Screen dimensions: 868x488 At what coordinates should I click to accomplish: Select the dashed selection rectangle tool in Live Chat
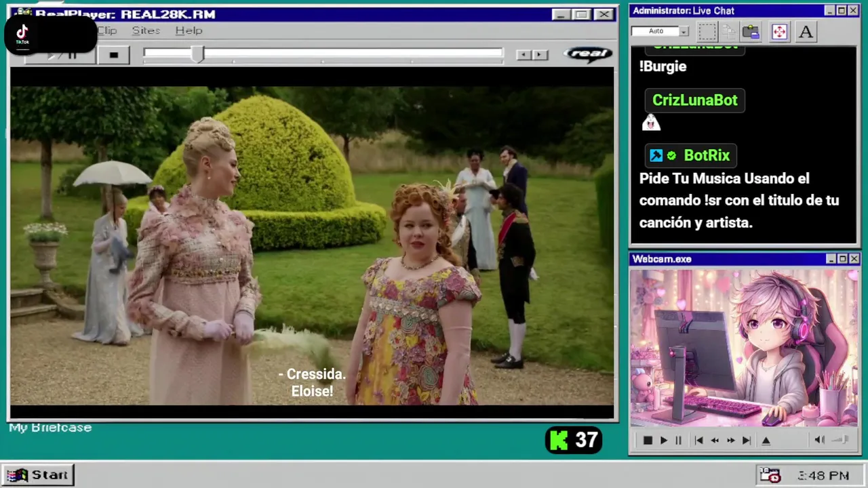point(707,31)
